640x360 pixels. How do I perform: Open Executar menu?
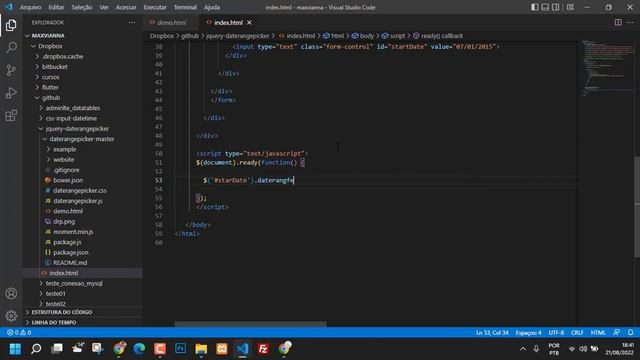pyautogui.click(x=155, y=7)
